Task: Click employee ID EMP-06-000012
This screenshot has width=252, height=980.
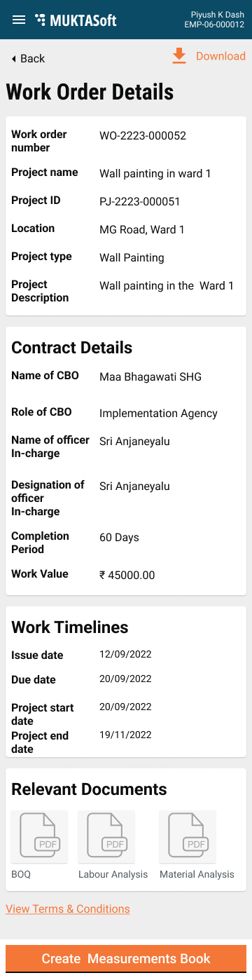Action: (x=214, y=25)
